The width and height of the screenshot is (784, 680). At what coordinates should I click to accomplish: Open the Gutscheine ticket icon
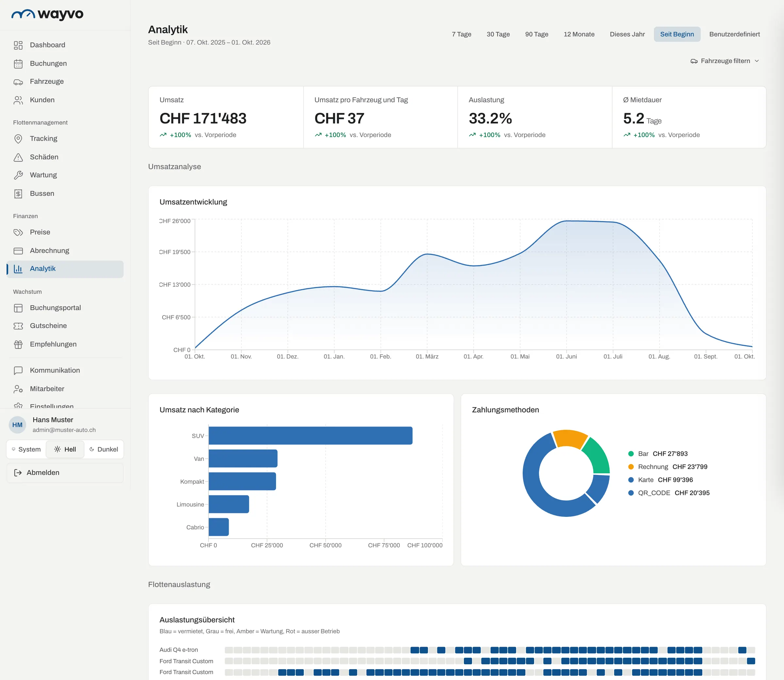pyautogui.click(x=18, y=326)
